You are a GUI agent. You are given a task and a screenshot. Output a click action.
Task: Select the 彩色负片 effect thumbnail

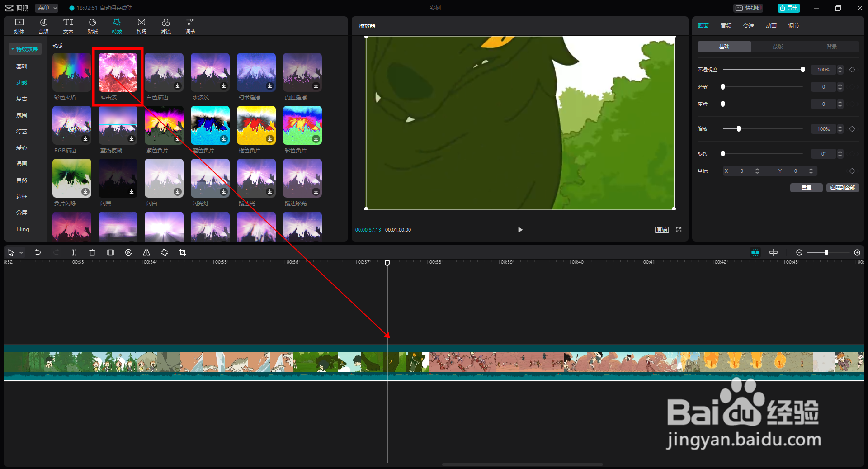302,125
